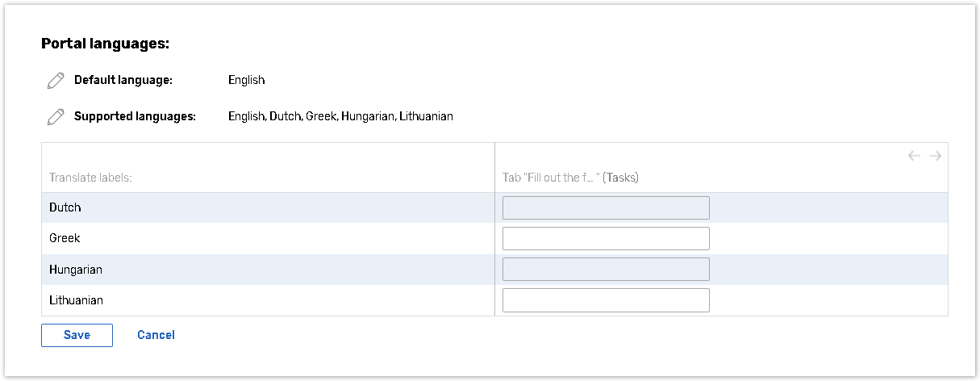
Task: Select the Hungarian translation input field
Action: 606,270
